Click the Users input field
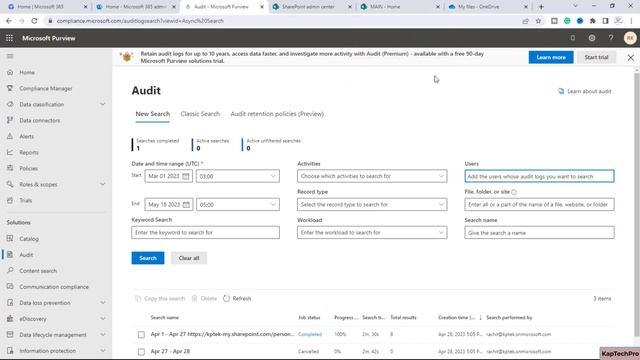 [x=539, y=176]
